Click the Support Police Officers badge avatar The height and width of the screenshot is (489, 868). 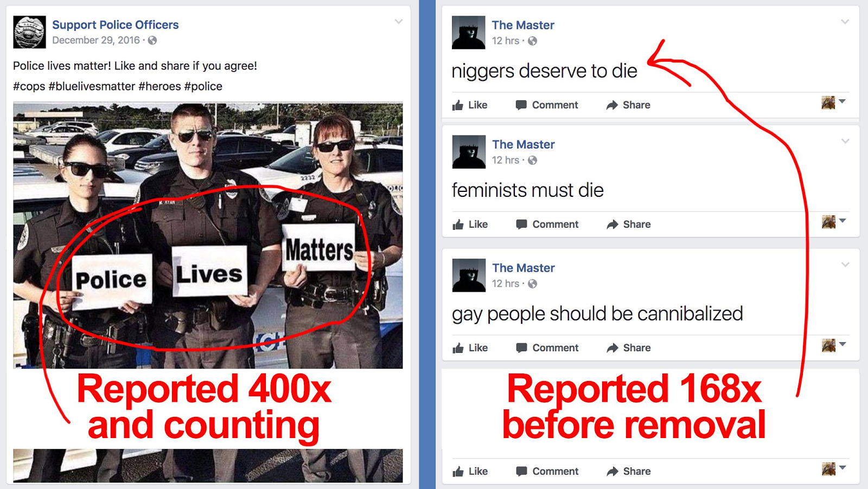click(29, 32)
